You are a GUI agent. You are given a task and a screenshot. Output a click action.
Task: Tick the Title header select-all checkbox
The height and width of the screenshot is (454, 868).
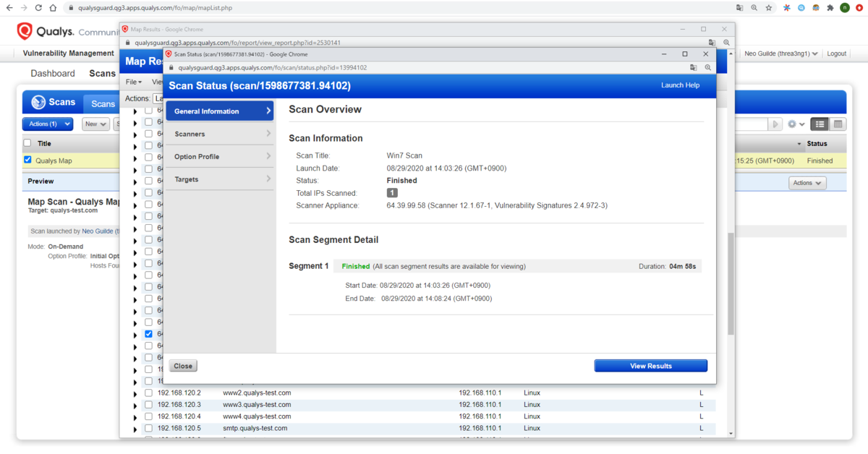28,143
